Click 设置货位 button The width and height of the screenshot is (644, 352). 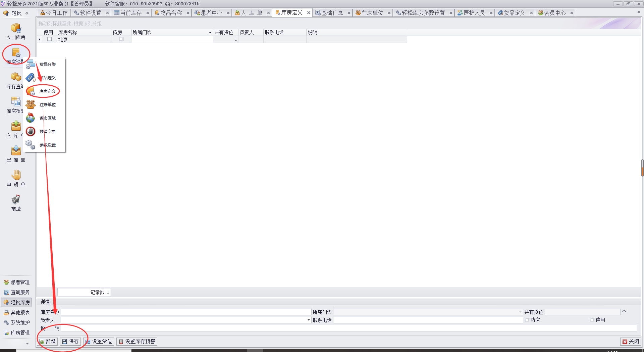[x=99, y=342]
